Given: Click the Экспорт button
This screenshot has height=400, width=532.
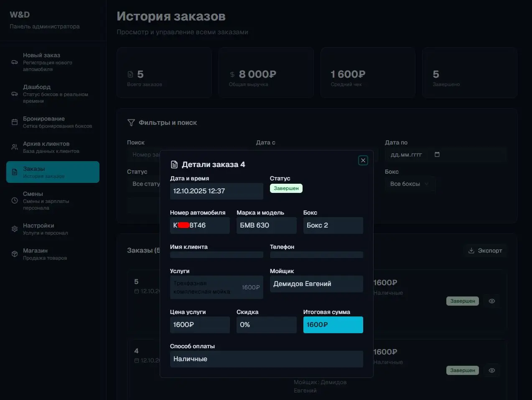Looking at the screenshot, I should point(485,251).
